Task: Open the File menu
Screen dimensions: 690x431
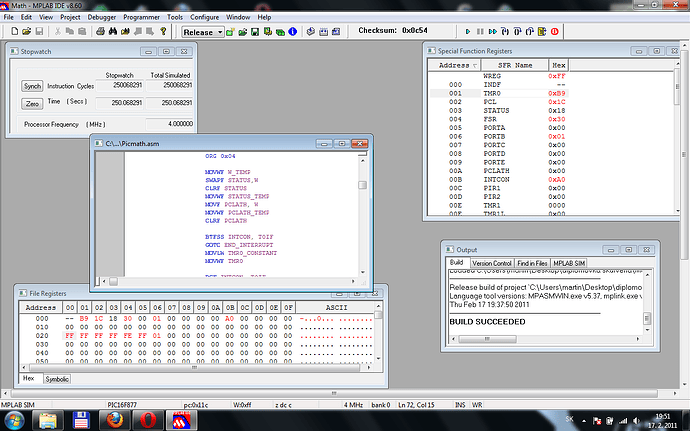Action: pyautogui.click(x=9, y=17)
